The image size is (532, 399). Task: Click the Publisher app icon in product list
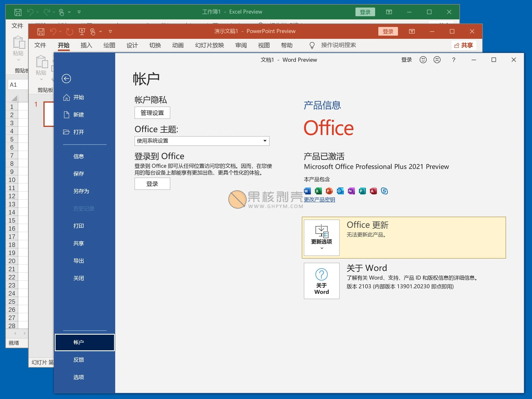[x=362, y=191]
